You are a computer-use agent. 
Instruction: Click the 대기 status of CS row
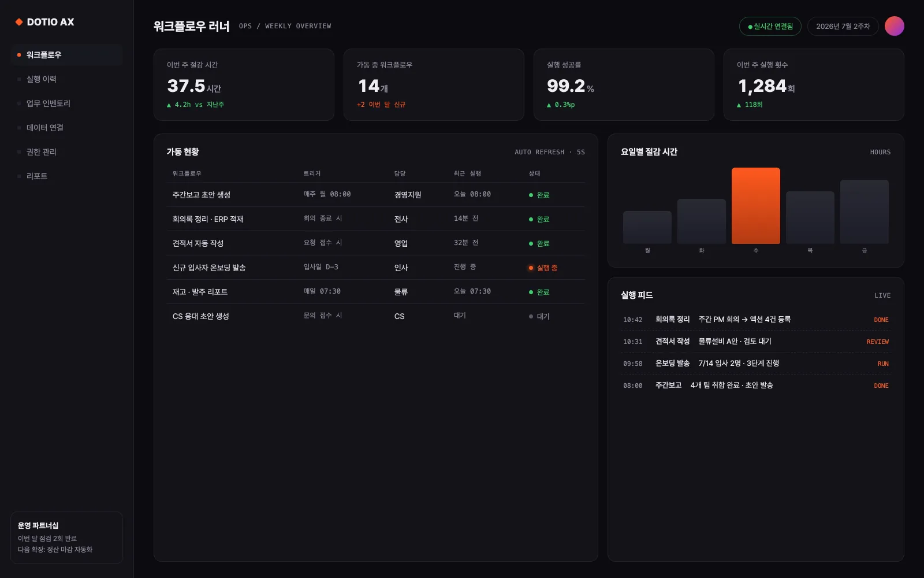pyautogui.click(x=539, y=316)
